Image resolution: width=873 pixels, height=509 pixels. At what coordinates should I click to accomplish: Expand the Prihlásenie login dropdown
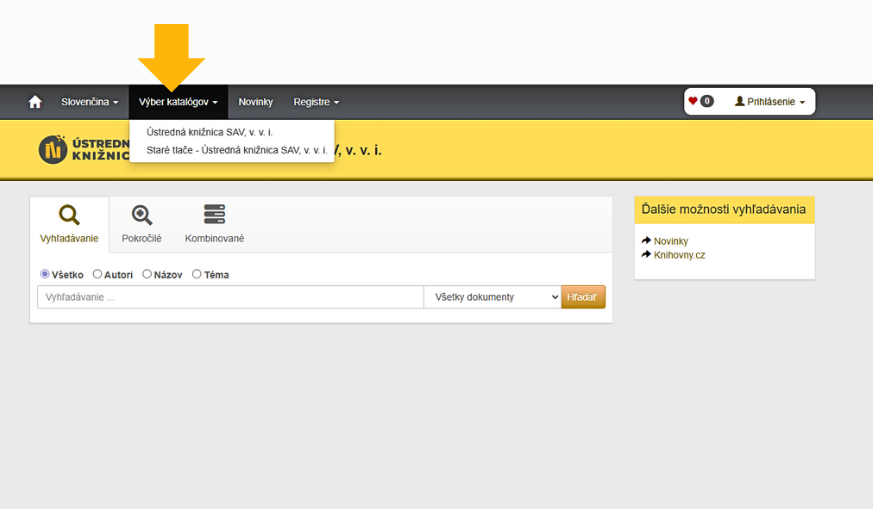(770, 102)
